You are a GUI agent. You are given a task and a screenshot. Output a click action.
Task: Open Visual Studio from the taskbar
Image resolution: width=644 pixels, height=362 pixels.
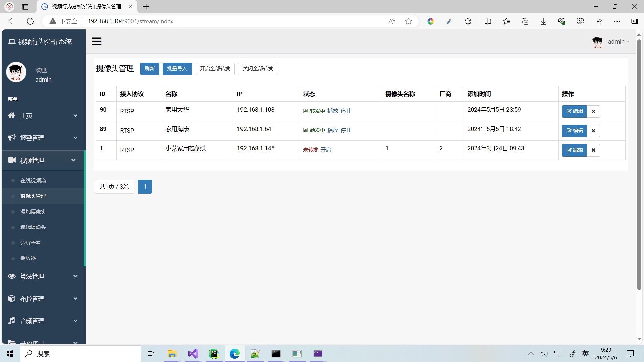click(x=193, y=354)
